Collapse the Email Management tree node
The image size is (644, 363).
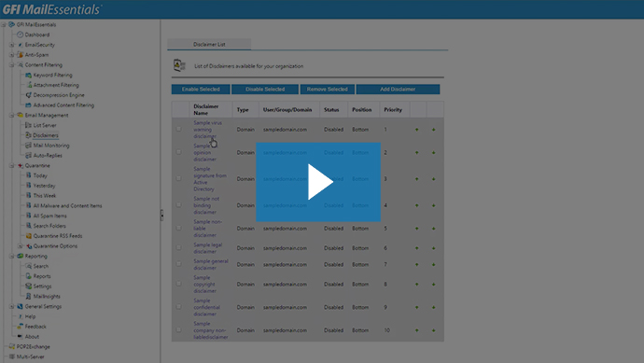pyautogui.click(x=11, y=115)
